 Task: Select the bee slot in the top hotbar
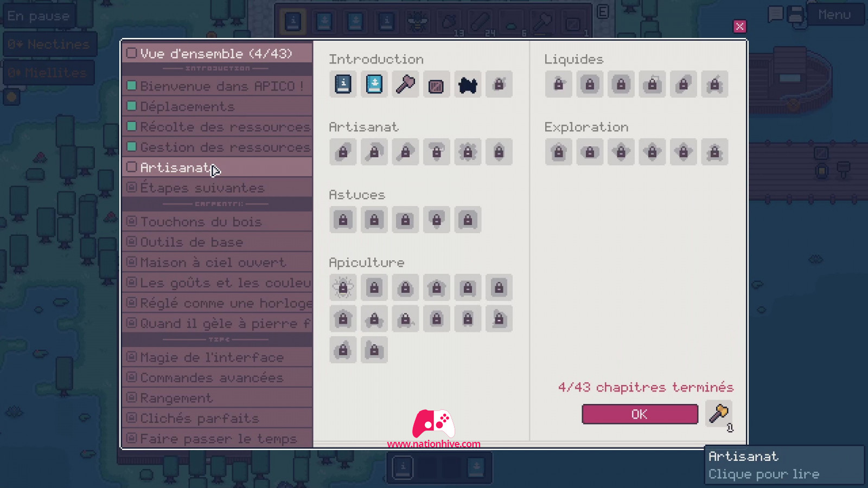(418, 22)
